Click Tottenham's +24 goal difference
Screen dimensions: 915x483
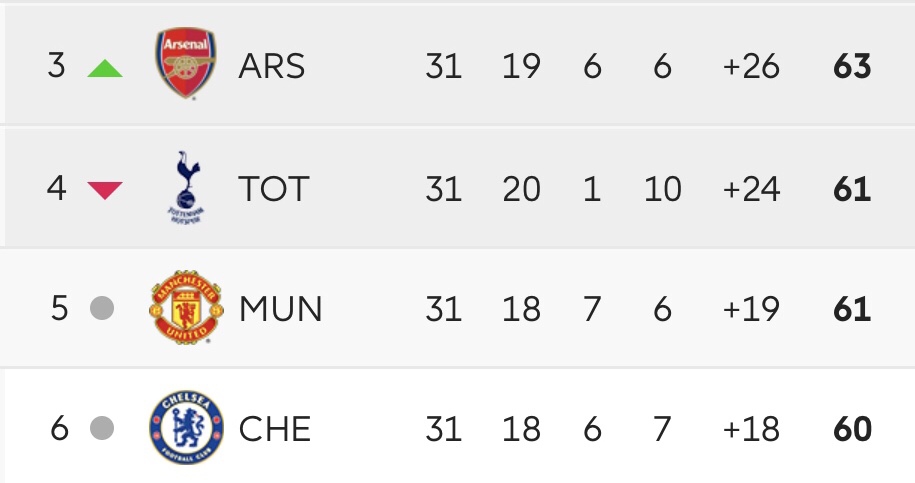[x=751, y=189]
